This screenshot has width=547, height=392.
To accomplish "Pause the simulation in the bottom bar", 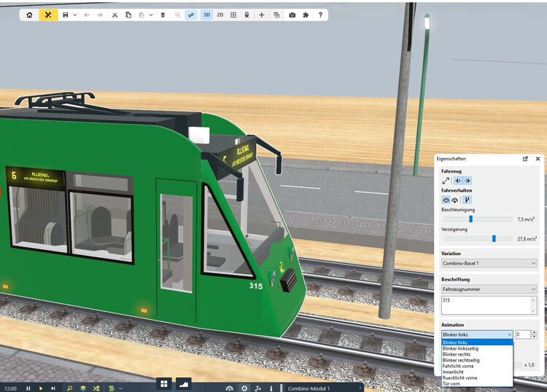I will pyautogui.click(x=28, y=388).
